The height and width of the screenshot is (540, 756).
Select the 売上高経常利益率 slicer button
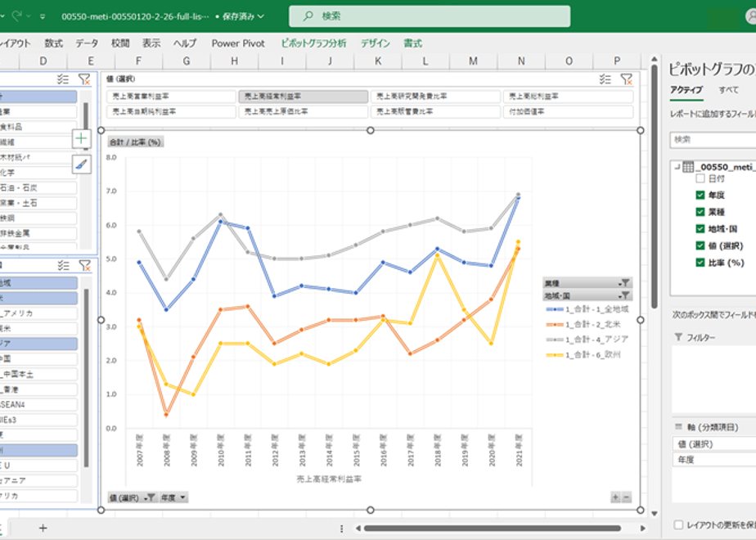[304, 97]
